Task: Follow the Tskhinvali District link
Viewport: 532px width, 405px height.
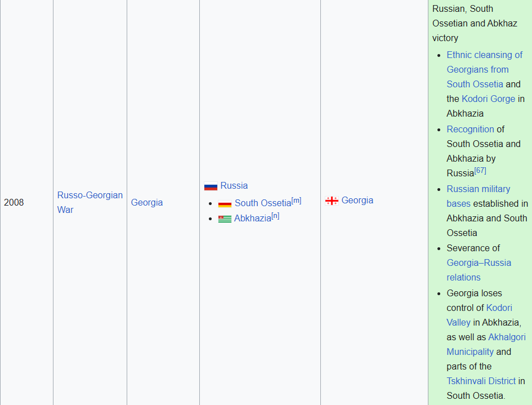Action: click(x=481, y=381)
